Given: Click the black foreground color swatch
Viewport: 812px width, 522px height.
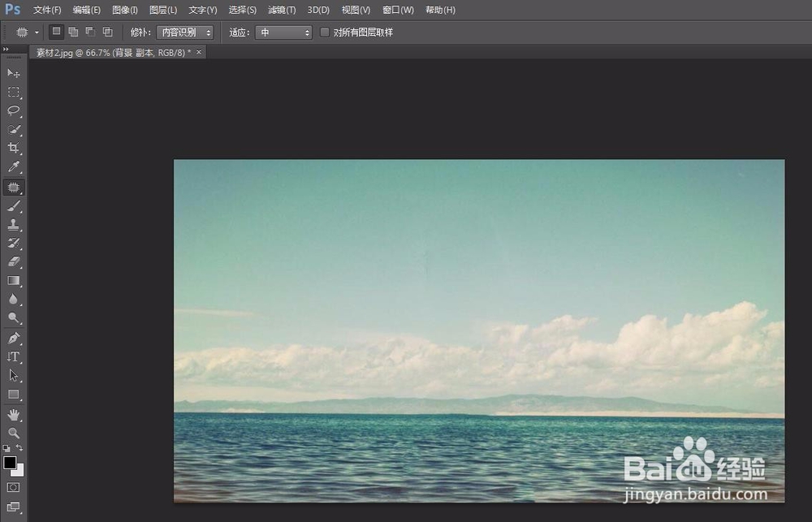Looking at the screenshot, I should [x=9, y=462].
